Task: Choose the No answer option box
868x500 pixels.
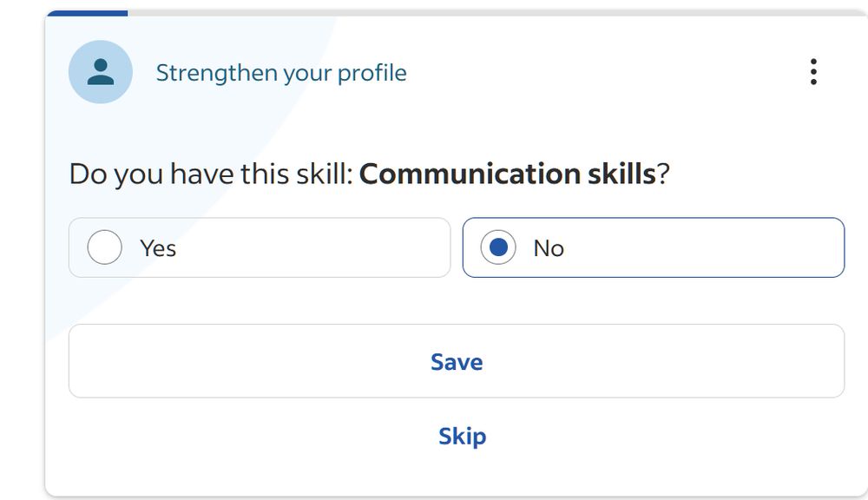Action: (x=653, y=248)
